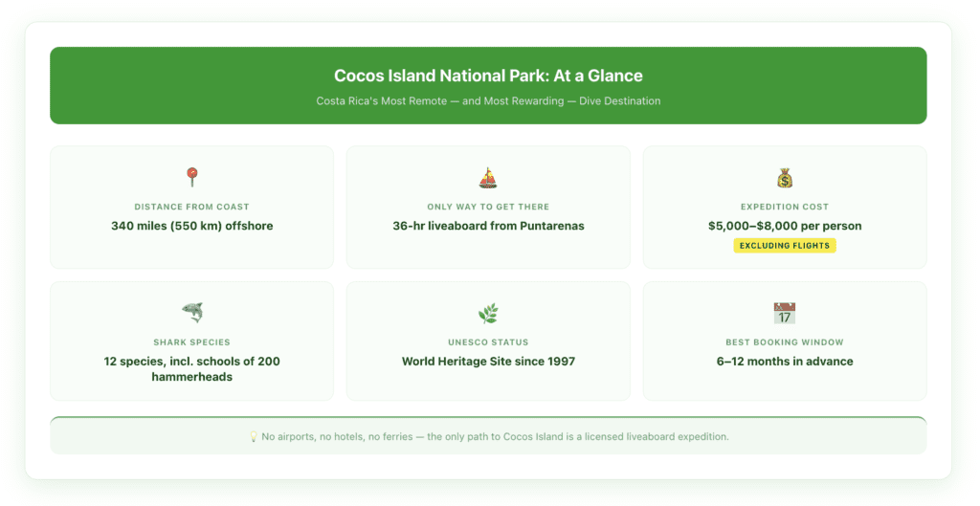Click the 'DISTANCE FROM COAST' label
Screen dimensions: 980x506
[x=191, y=207]
